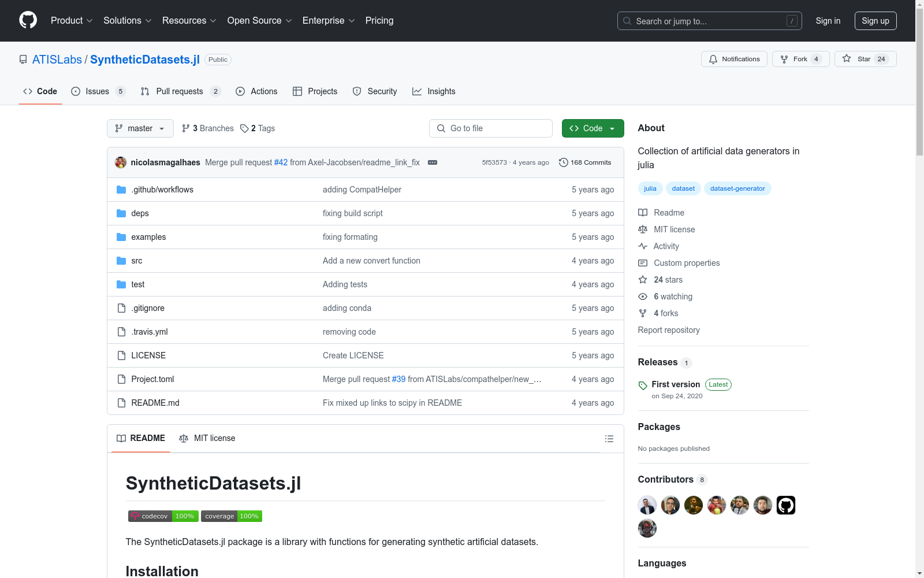Open 168 Commits history
The width and height of the screenshot is (924, 578).
(x=585, y=162)
